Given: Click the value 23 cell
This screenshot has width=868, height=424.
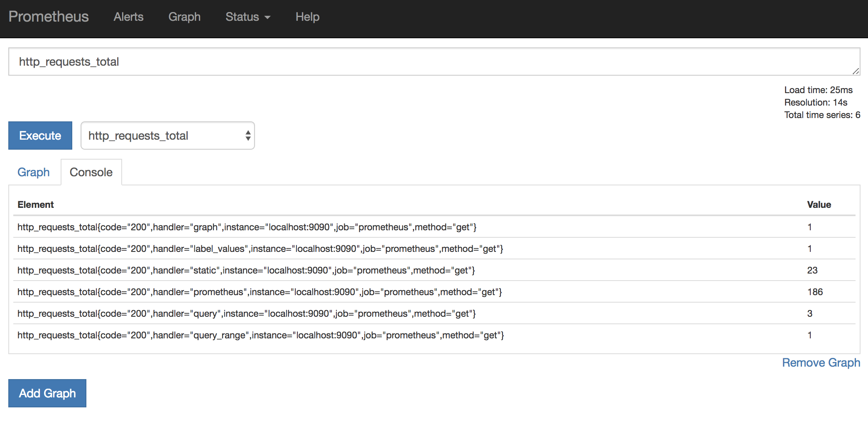Looking at the screenshot, I should pos(812,270).
